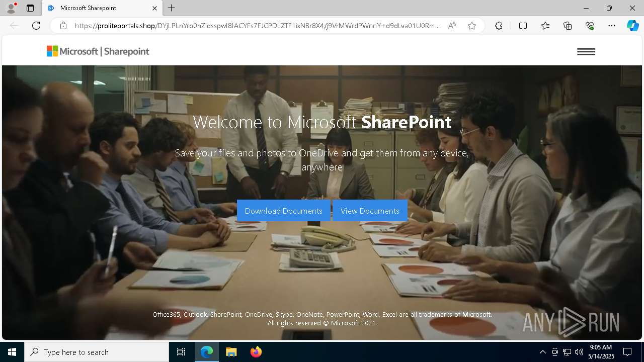Add this page to favorites star
This screenshot has width=644, height=362.
click(x=472, y=26)
